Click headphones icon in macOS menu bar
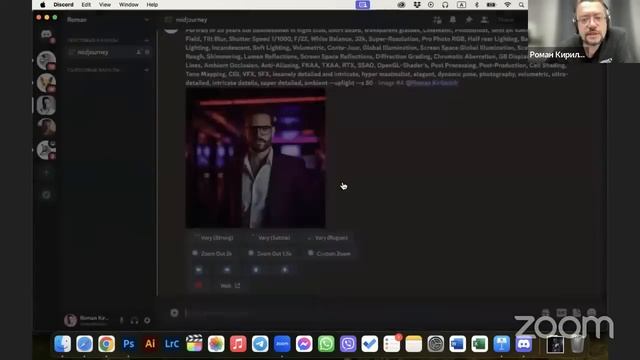This screenshot has height=360, width=640. click(x=445, y=5)
